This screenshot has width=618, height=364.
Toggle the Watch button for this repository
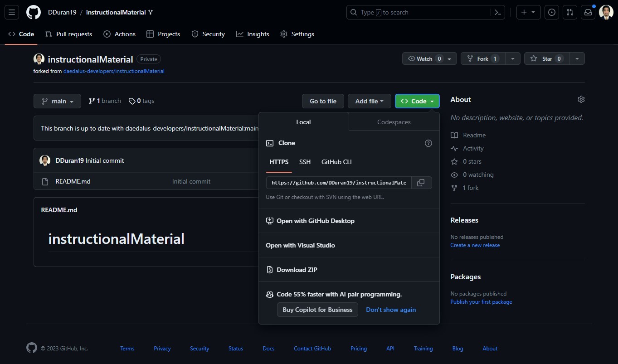(x=424, y=58)
